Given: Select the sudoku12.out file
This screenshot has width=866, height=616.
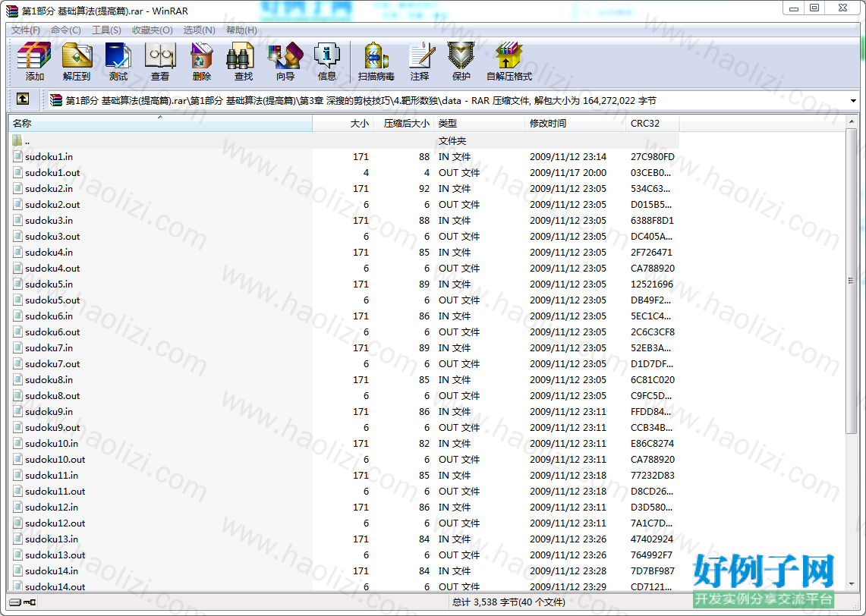Looking at the screenshot, I should (x=55, y=523).
